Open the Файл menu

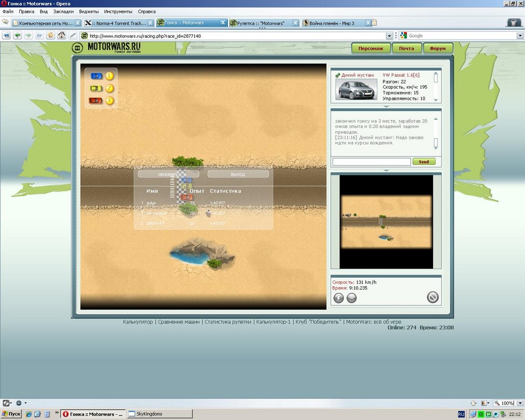8,11
